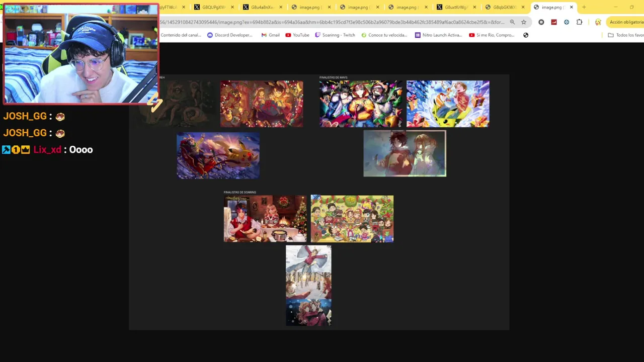The height and width of the screenshot is (362, 644).
Task: Click the zoom magnifier icon in address bar
Action: 512,22
